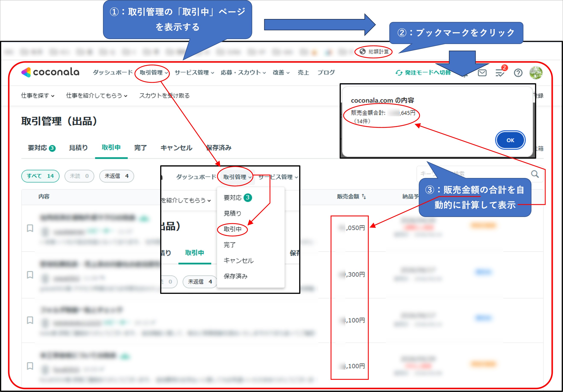Open the ブログ page link
The width and height of the screenshot is (563, 392).
pyautogui.click(x=326, y=73)
